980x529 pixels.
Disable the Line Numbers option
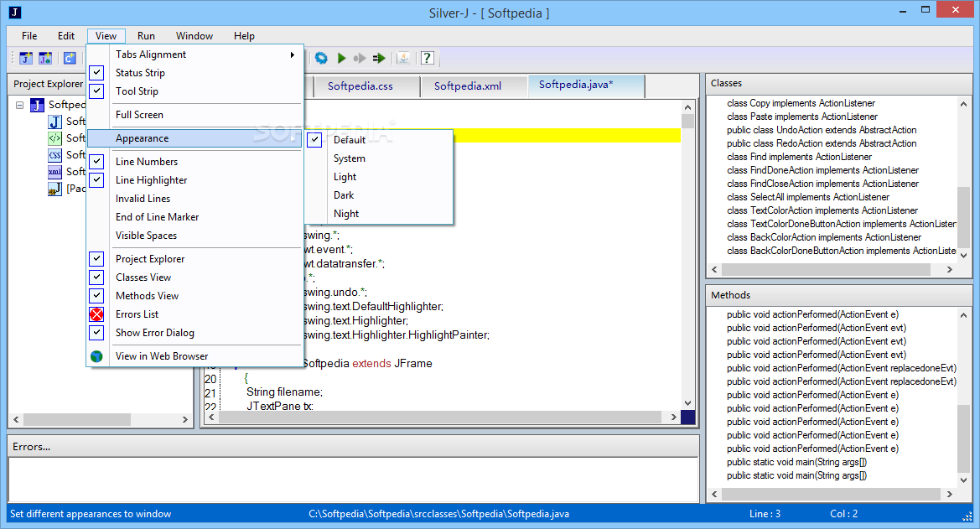96,161
